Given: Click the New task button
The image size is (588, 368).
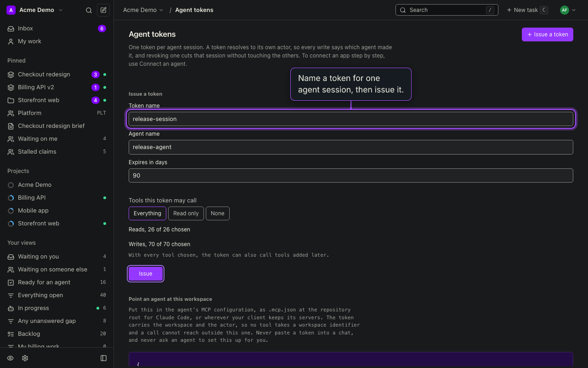Looking at the screenshot, I should [x=527, y=10].
